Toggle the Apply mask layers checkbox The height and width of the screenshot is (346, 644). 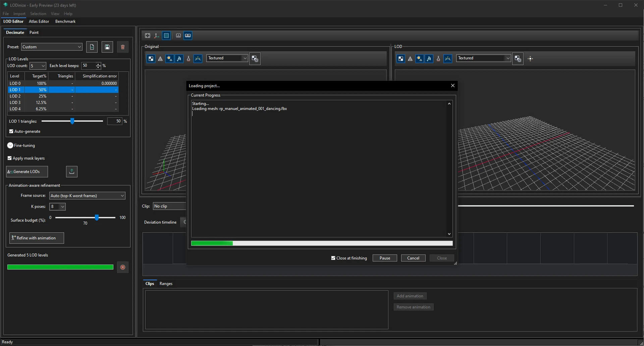coord(10,158)
